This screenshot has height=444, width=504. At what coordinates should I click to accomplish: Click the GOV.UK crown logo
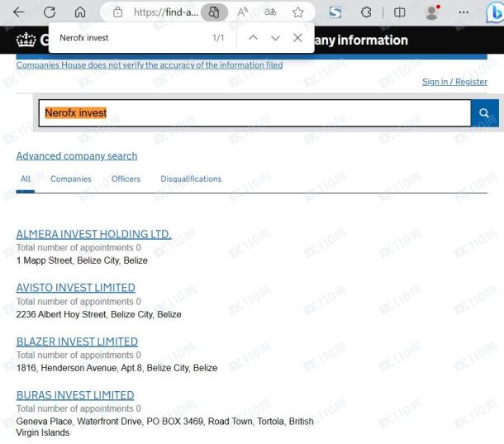(x=26, y=40)
